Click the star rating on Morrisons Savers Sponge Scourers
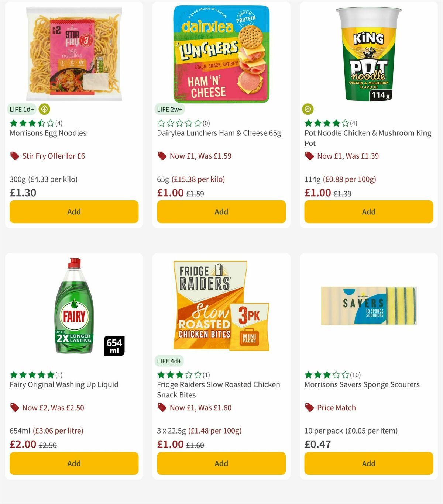 pos(326,374)
